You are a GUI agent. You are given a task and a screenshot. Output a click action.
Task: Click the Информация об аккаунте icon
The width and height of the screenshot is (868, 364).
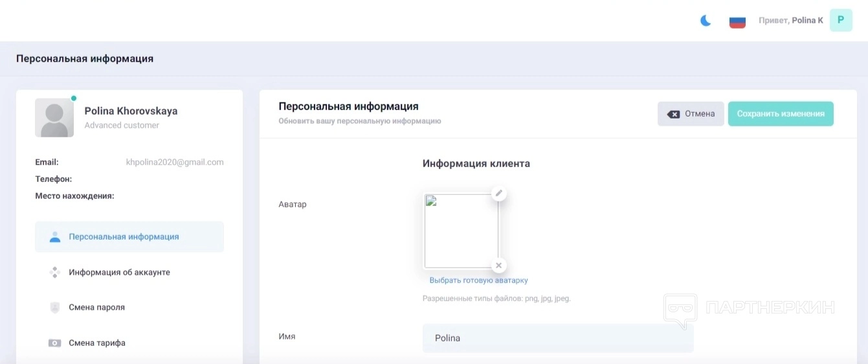[55, 273]
